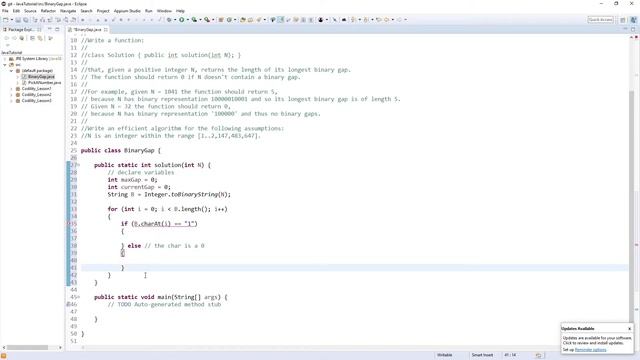The width and height of the screenshot is (640, 360).
Task: Click the Forward arrow in Package Explorer
Action: (x=14, y=38)
